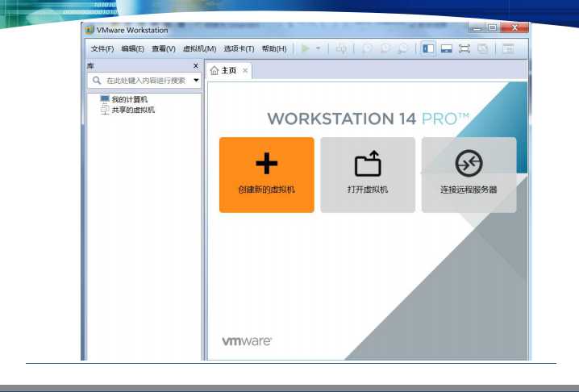Select 我的计算机 in the library tree
Image resolution: width=579 pixels, height=392 pixels.
[129, 99]
